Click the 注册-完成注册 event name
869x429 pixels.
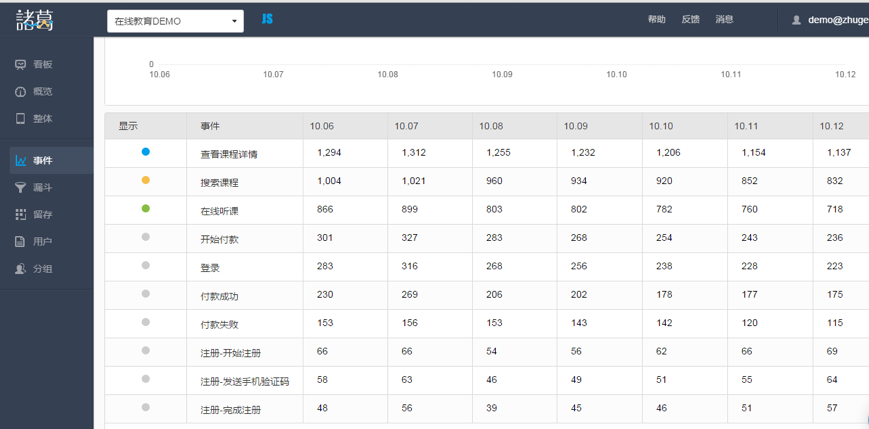[x=230, y=410]
